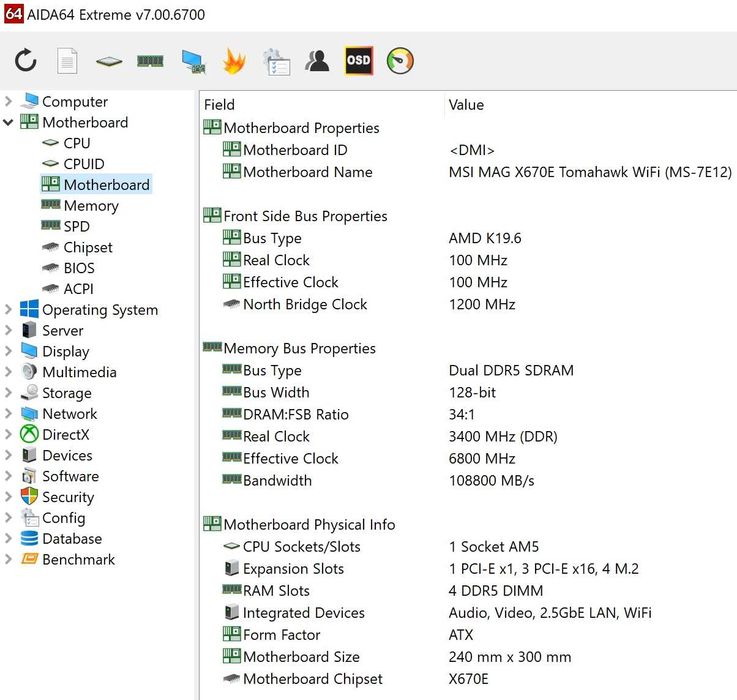737x700 pixels.
Task: Toggle the OSD panel icon
Action: [359, 61]
